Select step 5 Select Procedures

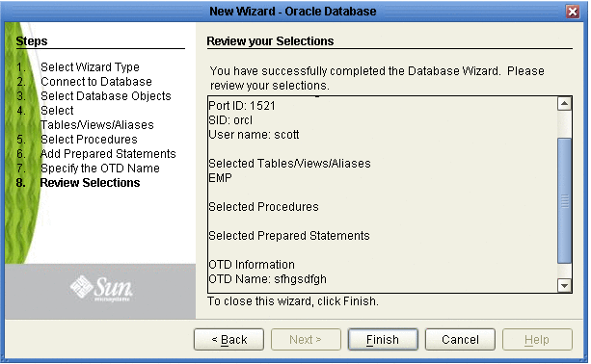point(89,140)
